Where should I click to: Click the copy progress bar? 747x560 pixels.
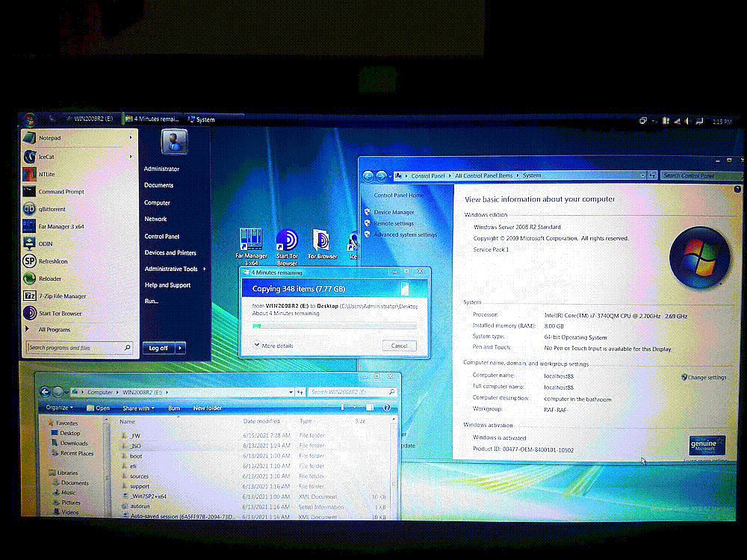[335, 326]
